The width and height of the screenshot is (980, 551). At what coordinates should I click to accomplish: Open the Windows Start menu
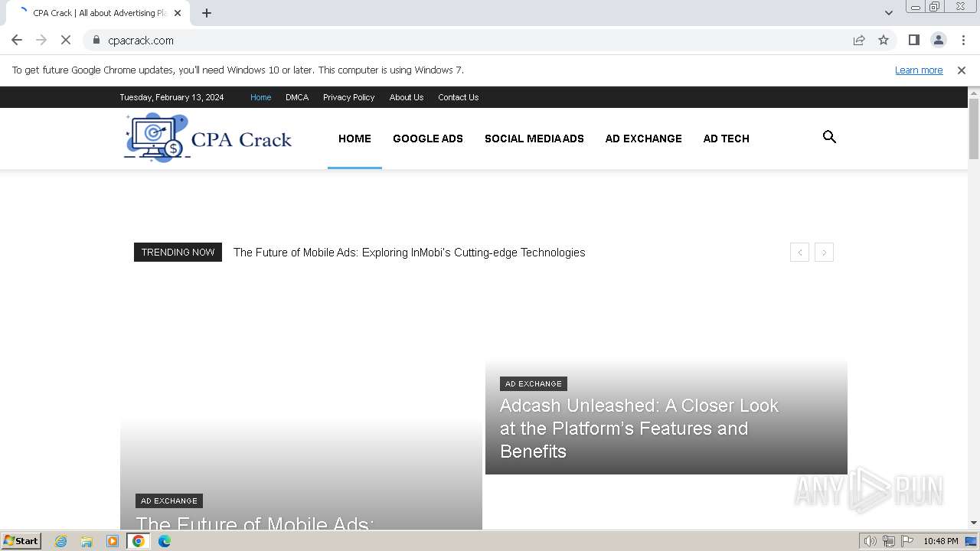(x=21, y=541)
